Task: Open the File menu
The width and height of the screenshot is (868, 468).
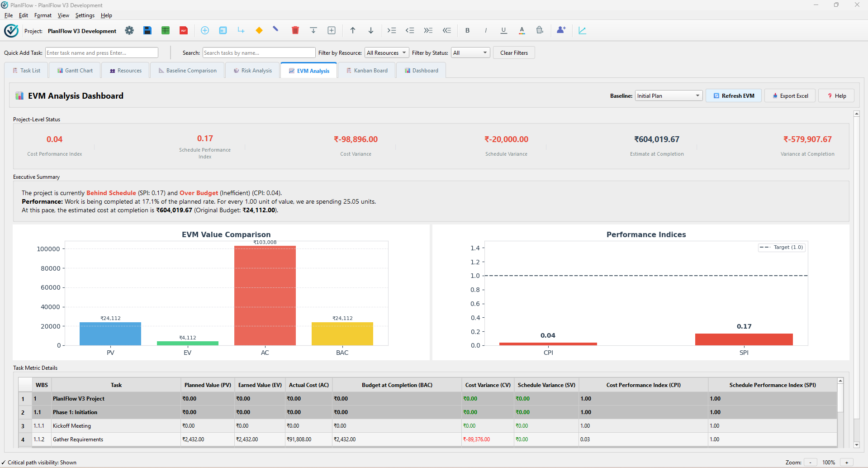Action: (x=9, y=15)
